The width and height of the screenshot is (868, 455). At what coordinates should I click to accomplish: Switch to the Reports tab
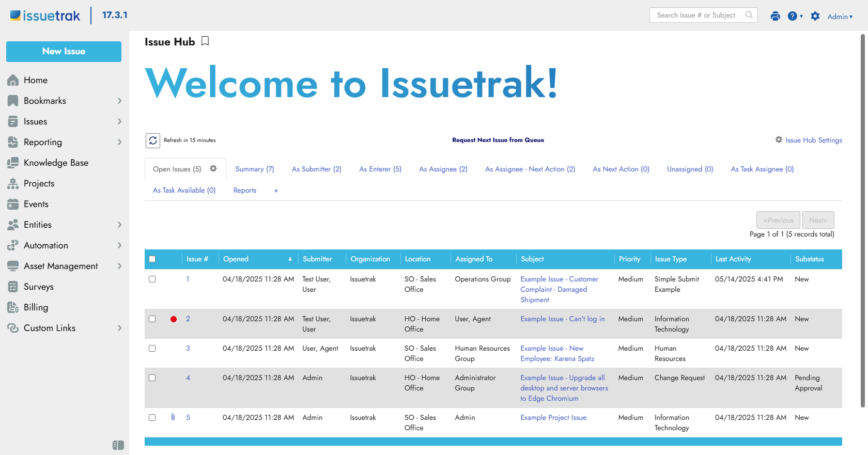(x=245, y=190)
